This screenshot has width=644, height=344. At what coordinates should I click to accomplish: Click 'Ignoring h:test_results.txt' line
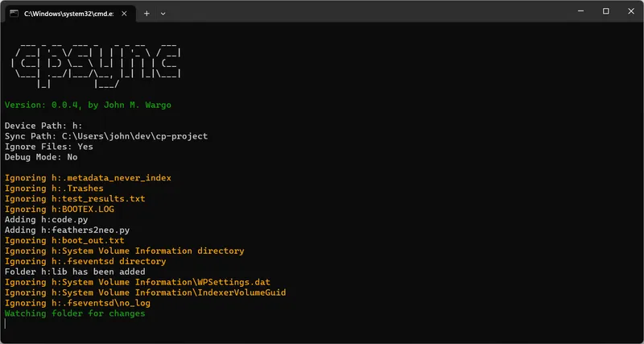75,199
